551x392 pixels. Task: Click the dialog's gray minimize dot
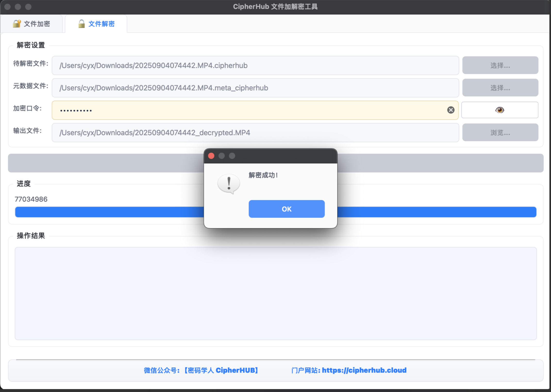(222, 156)
